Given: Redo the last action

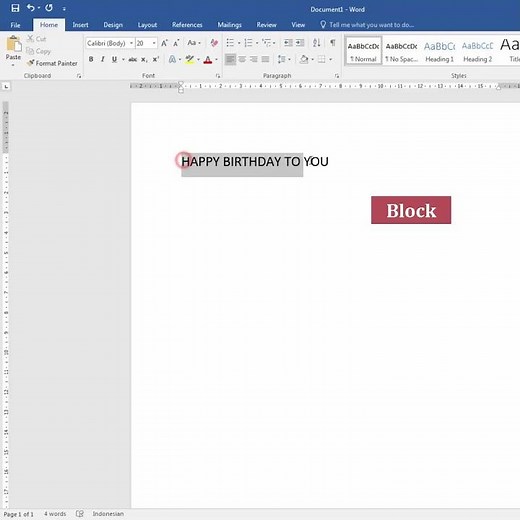Looking at the screenshot, I should point(49,8).
